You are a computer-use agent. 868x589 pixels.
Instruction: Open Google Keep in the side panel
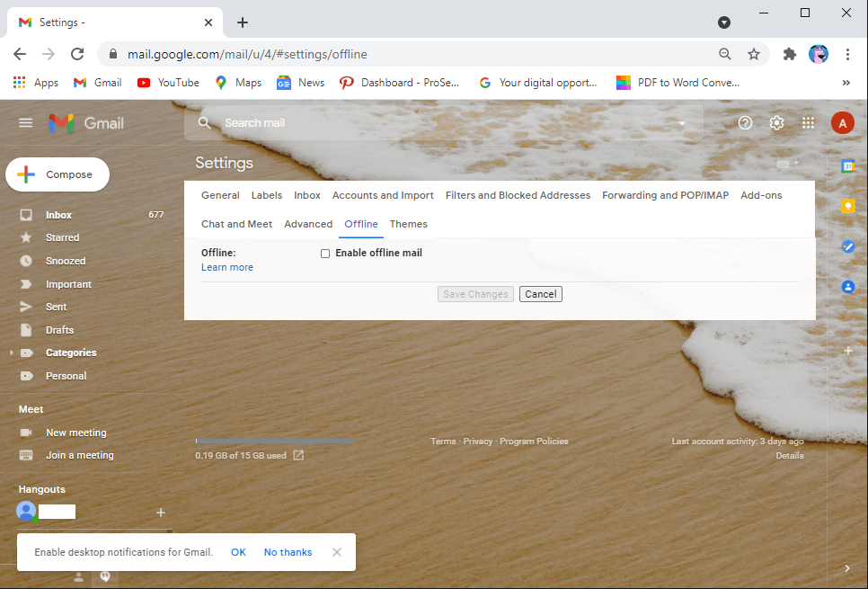(x=848, y=206)
